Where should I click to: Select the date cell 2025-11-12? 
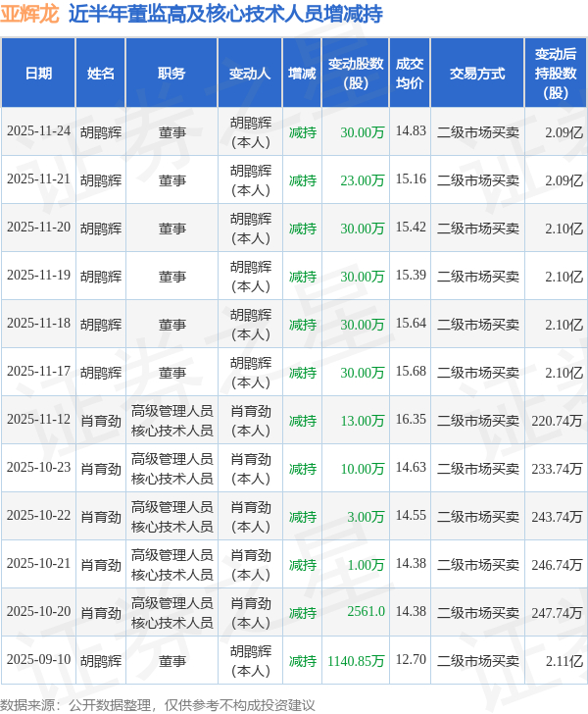(38, 420)
